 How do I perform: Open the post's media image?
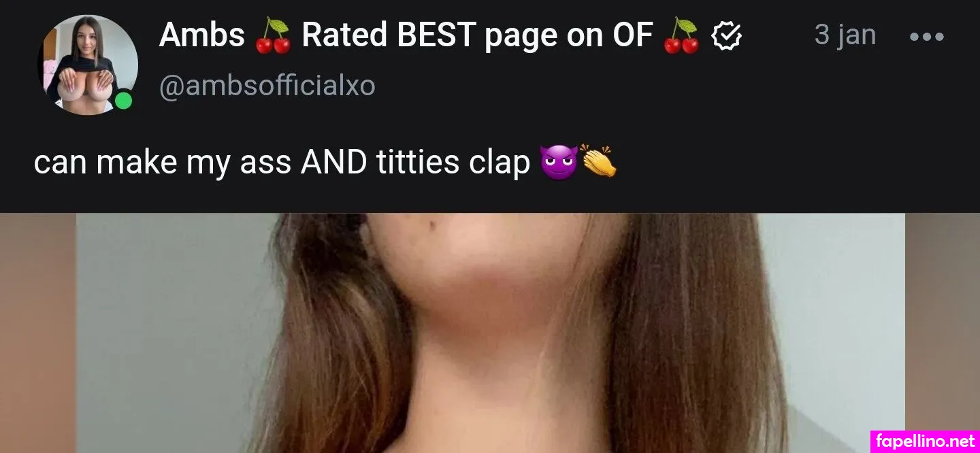[x=490, y=333]
